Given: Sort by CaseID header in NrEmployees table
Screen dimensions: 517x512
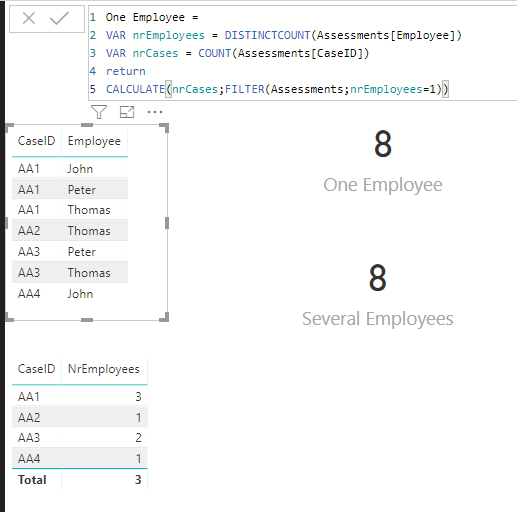Looking at the screenshot, I should (36, 369).
